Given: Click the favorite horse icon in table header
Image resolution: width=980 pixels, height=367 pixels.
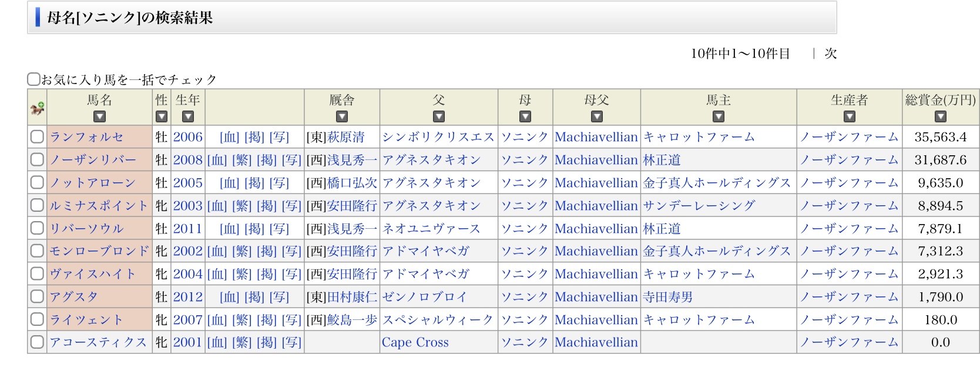Looking at the screenshot, I should 37,108.
